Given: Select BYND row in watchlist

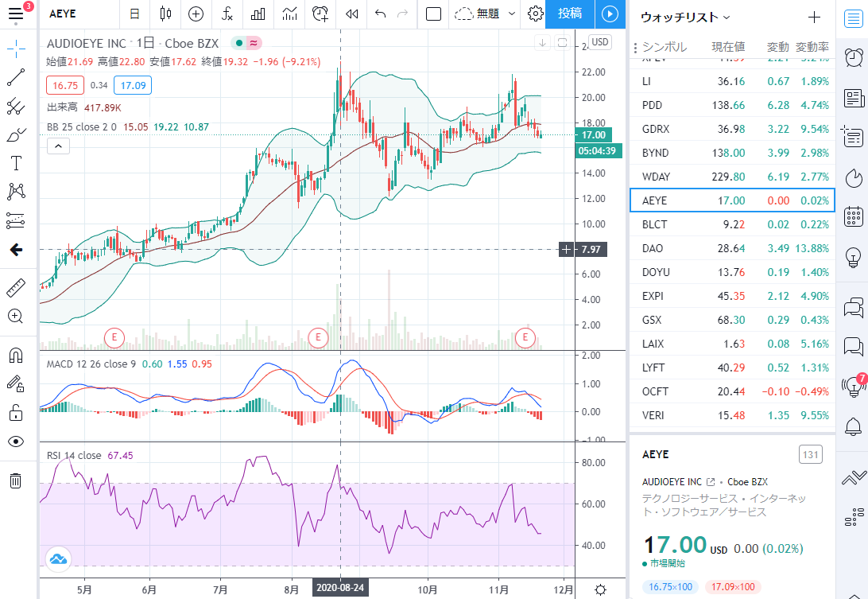Looking at the screenshot, I should pos(732,153).
